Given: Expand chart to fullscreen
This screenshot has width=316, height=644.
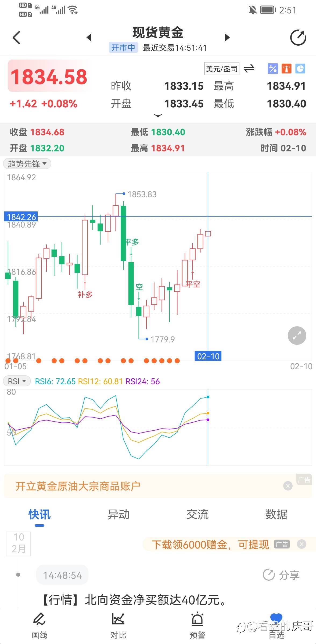Looking at the screenshot, I should (x=297, y=335).
